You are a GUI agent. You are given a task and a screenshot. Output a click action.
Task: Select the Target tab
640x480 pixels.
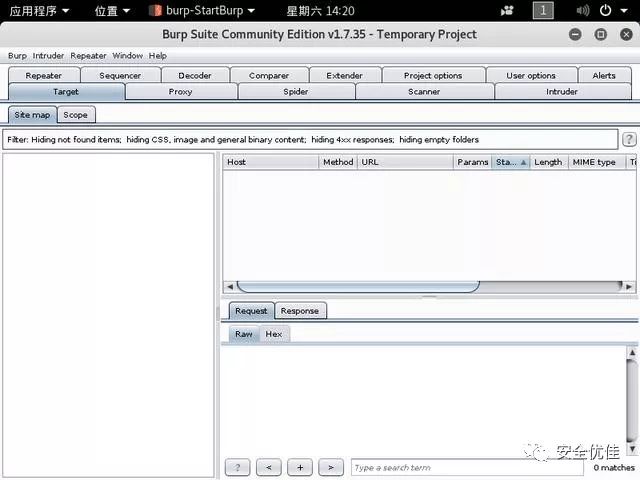pyautogui.click(x=66, y=92)
